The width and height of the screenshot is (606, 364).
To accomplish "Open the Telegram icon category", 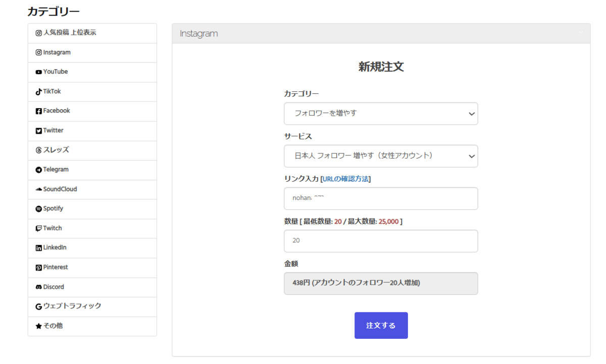I will click(39, 170).
